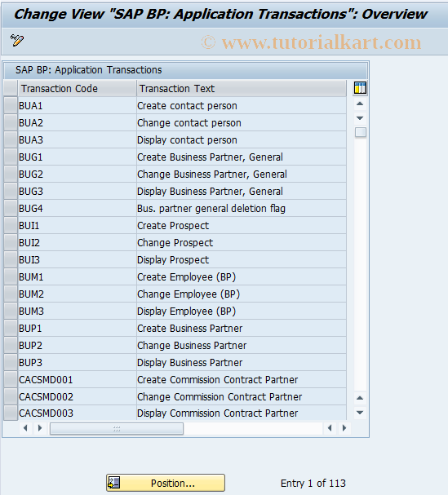Click the icon on the Position button

click(x=114, y=483)
